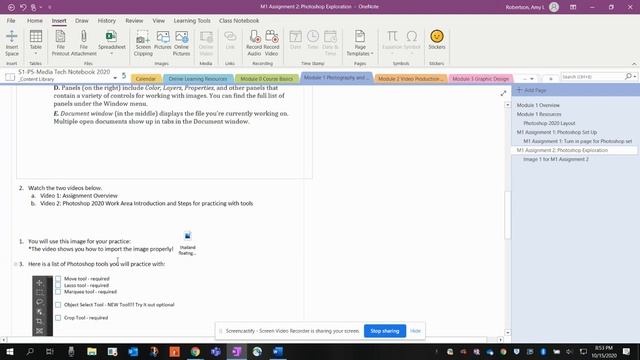
Task: Open the Windows Start menu
Action: coord(9,351)
